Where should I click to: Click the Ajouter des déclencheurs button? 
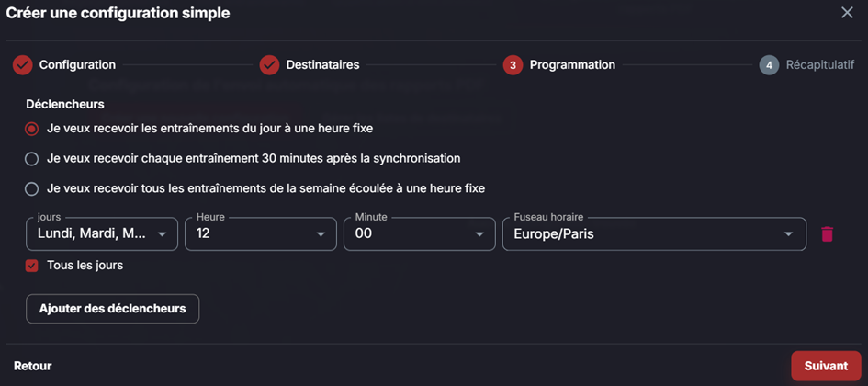tap(112, 309)
